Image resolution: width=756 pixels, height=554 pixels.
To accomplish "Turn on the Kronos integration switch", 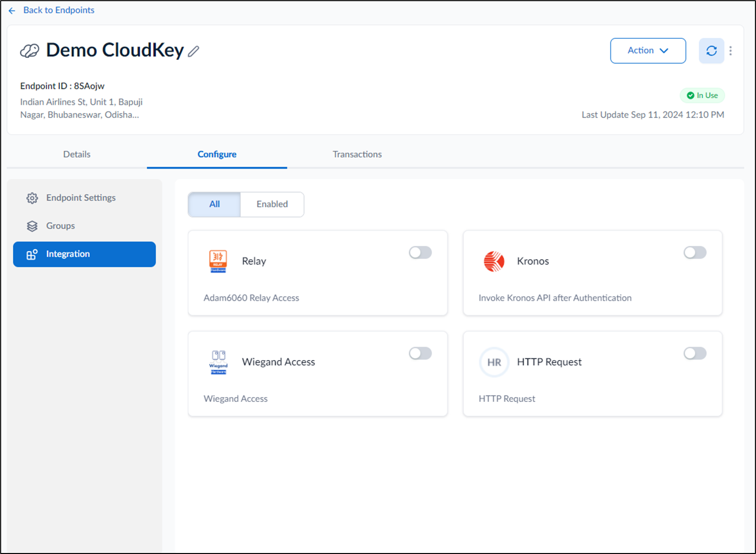I will click(695, 253).
